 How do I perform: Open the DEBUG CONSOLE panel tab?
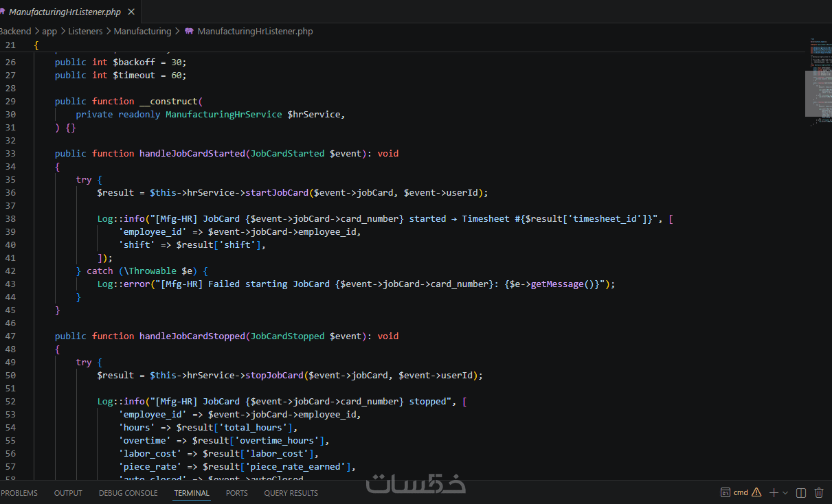click(128, 493)
